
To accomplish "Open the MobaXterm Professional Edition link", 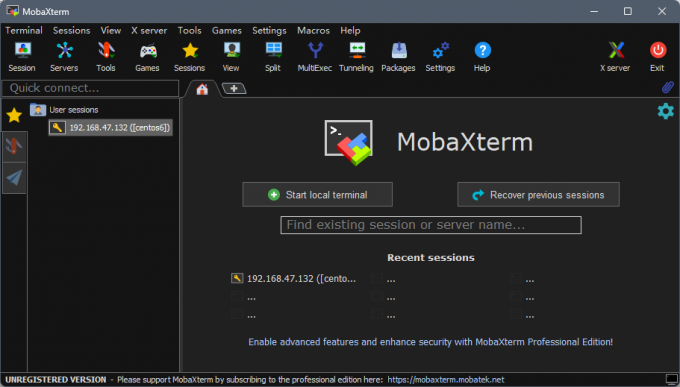I will click(430, 342).
